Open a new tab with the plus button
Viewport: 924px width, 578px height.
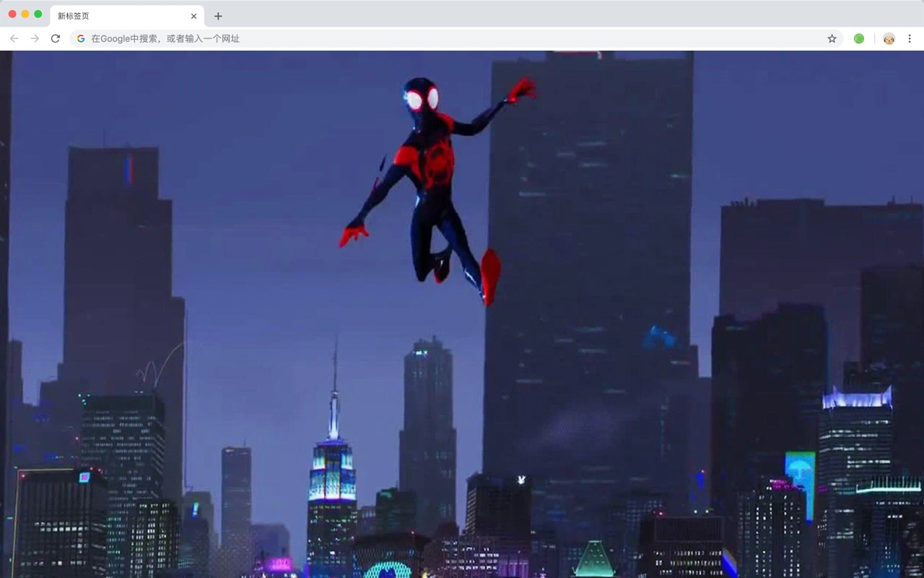pos(218,16)
